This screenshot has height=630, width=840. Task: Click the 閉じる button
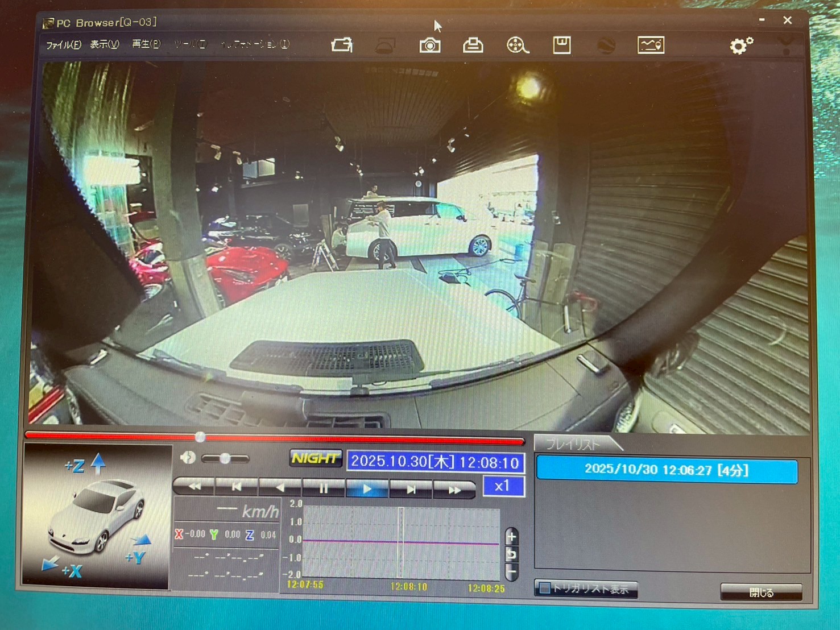tap(760, 592)
